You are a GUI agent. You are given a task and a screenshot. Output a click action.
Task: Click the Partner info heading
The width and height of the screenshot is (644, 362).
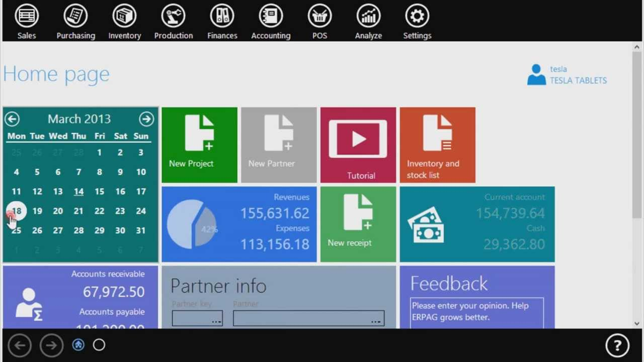(218, 286)
